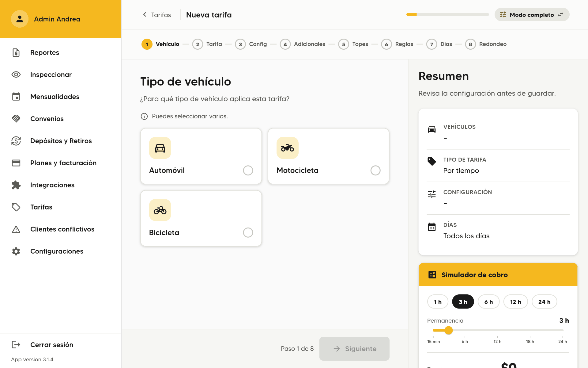Click the bicycle icon in Bicicleta card
The height and width of the screenshot is (368, 588).
(x=160, y=210)
